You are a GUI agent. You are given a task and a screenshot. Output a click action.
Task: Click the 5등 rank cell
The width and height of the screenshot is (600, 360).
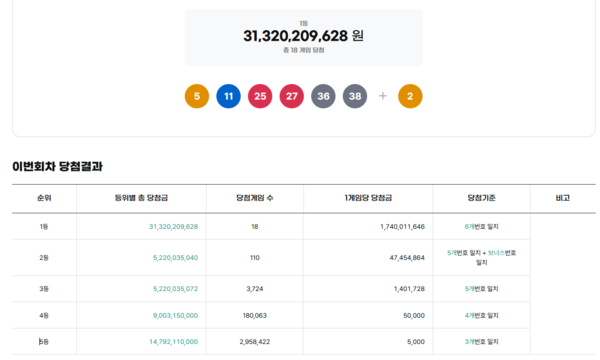[44, 342]
